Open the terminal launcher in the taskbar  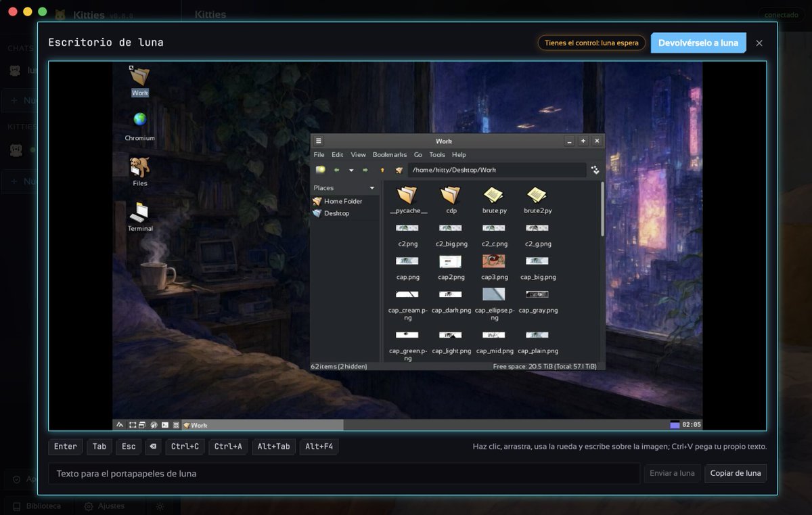click(165, 425)
